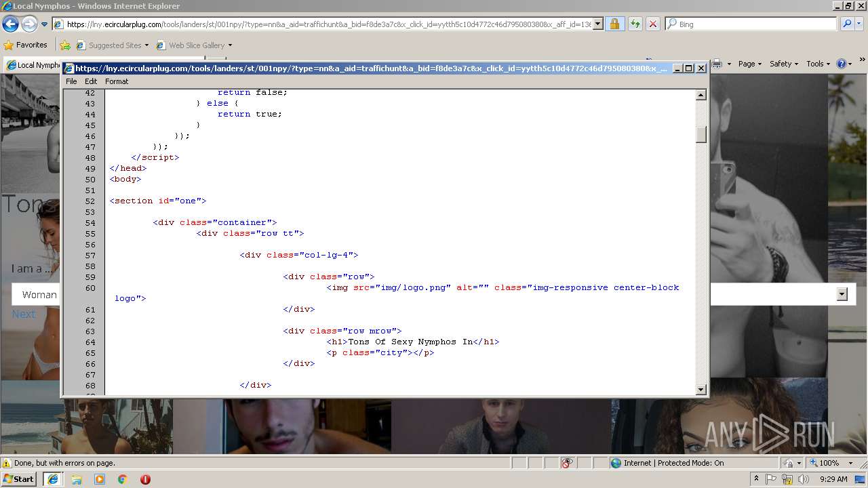Click the Internet Explorer taskbar icon
The width and height of the screenshot is (868, 488).
[x=52, y=479]
